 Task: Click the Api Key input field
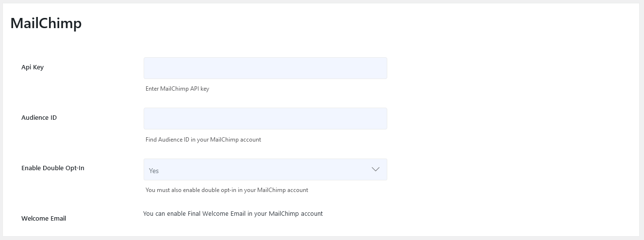(x=265, y=68)
